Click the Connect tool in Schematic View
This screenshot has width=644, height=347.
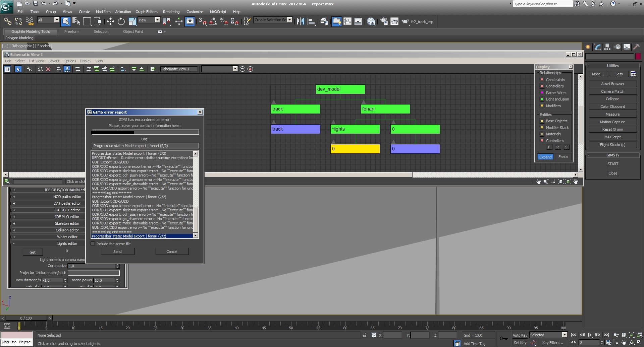tap(29, 69)
